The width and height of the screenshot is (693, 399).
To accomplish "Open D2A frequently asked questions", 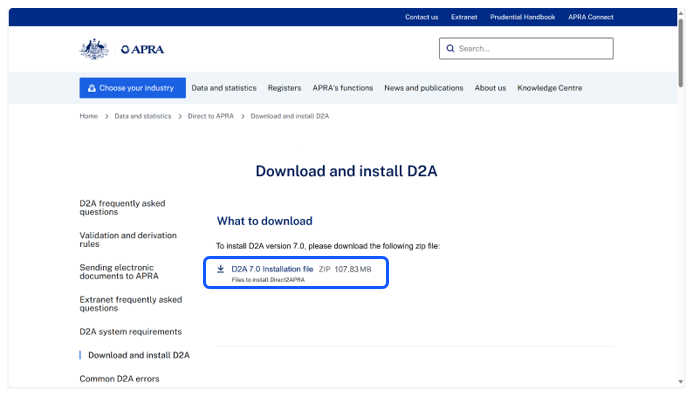I will point(122,208).
